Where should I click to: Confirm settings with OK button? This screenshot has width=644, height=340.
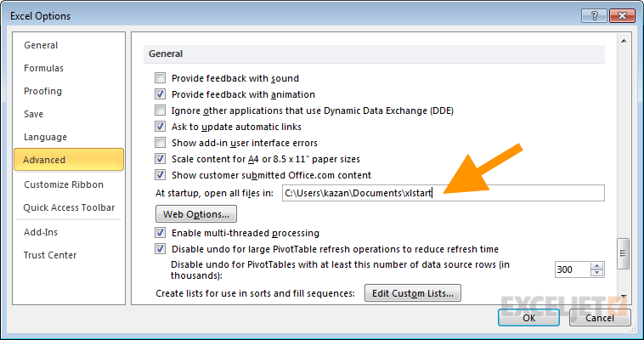coord(528,318)
